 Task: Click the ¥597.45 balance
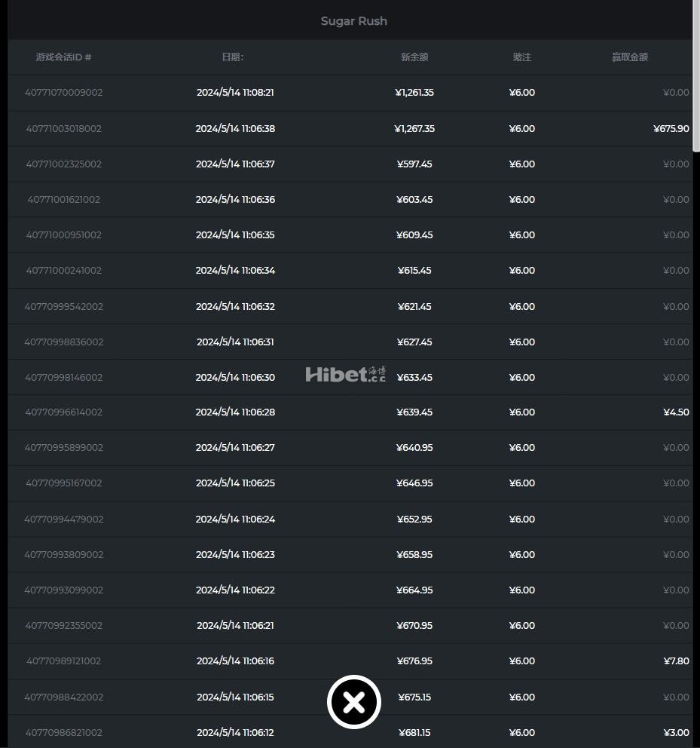tap(414, 164)
